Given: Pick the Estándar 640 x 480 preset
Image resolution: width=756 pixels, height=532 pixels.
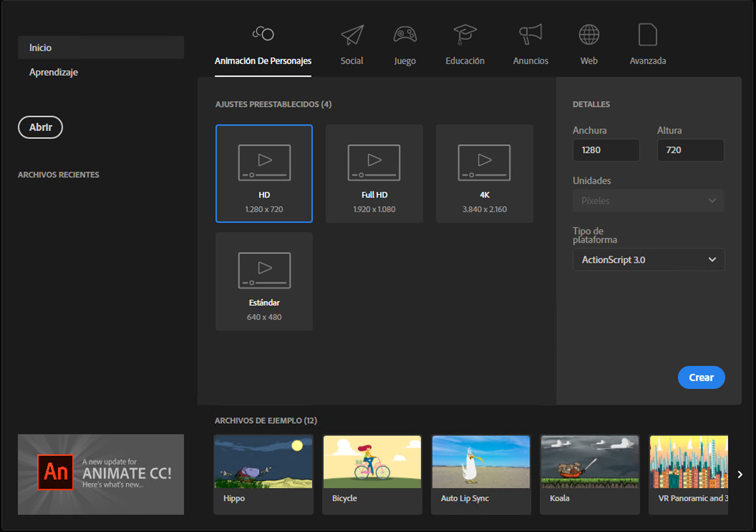Looking at the screenshot, I should (x=264, y=282).
